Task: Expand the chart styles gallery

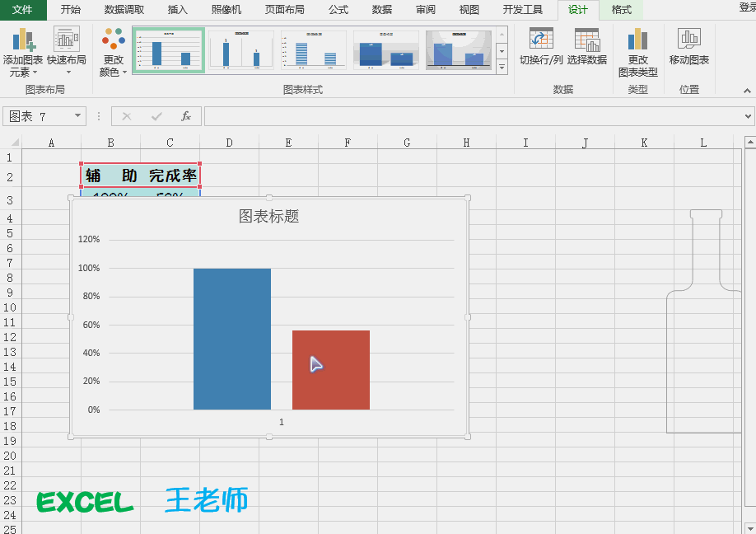Action: coord(502,67)
